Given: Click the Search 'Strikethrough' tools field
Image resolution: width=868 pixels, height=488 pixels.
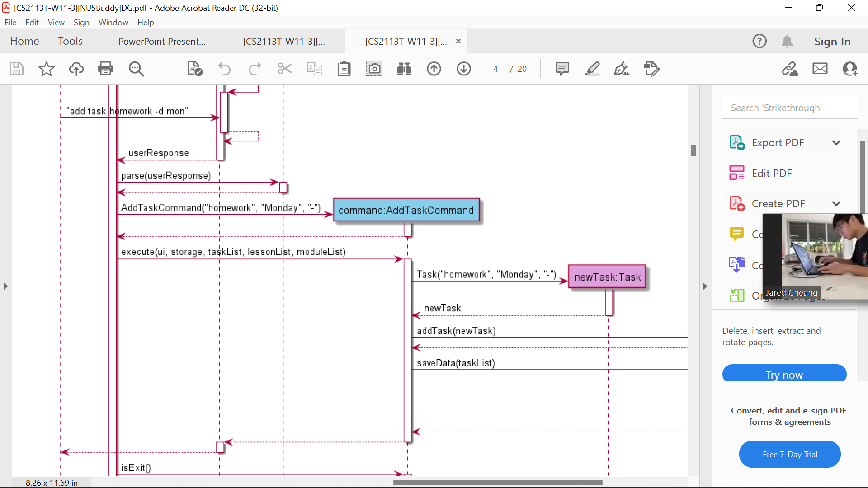Looking at the screenshot, I should point(789,108).
